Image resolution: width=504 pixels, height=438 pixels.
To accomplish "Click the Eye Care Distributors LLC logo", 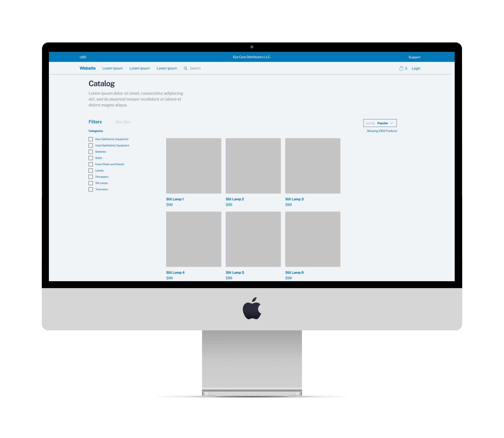I will click(x=252, y=57).
